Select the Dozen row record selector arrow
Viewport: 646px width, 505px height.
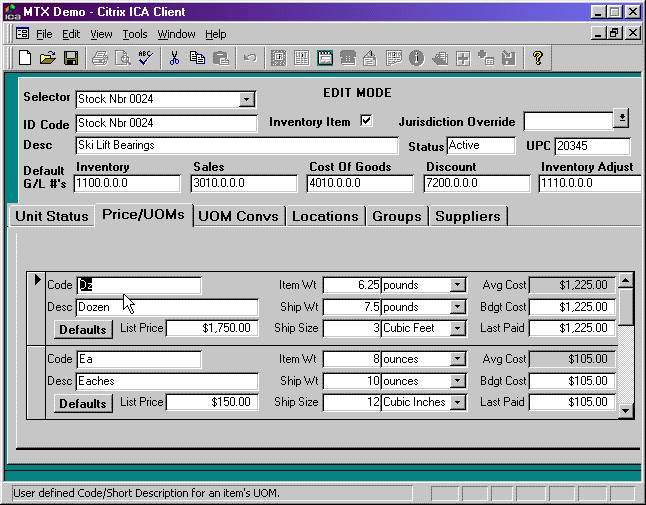(37, 280)
